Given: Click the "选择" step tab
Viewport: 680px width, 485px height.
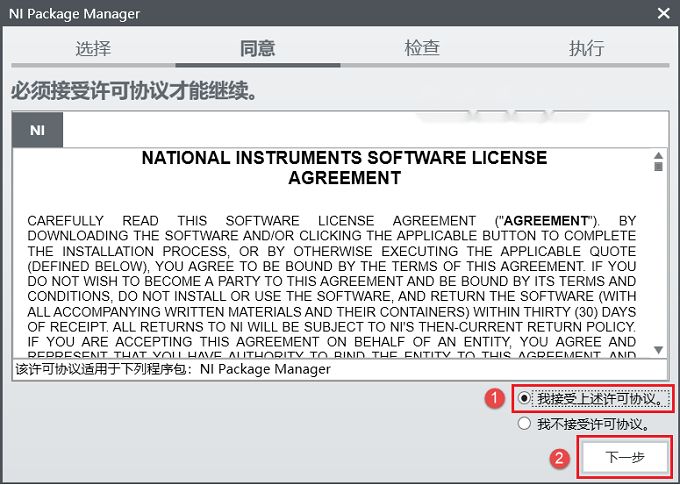Looking at the screenshot, I should (x=93, y=48).
